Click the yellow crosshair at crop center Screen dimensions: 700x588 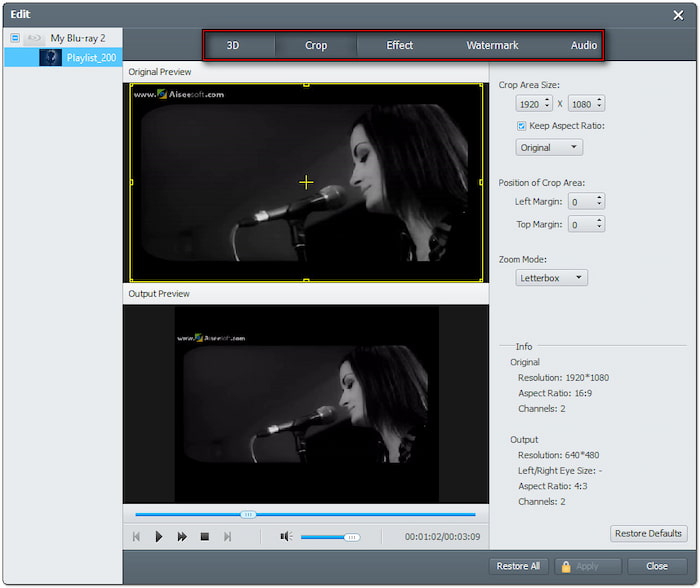click(306, 182)
